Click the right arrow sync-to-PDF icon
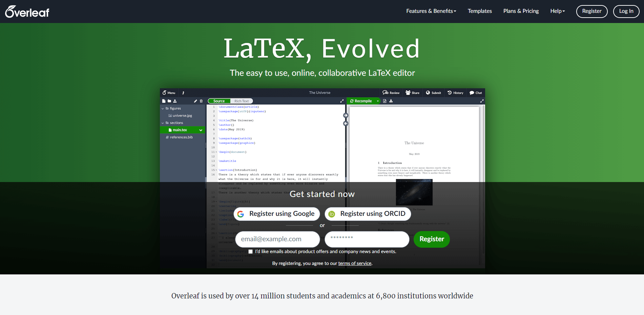 point(346,116)
